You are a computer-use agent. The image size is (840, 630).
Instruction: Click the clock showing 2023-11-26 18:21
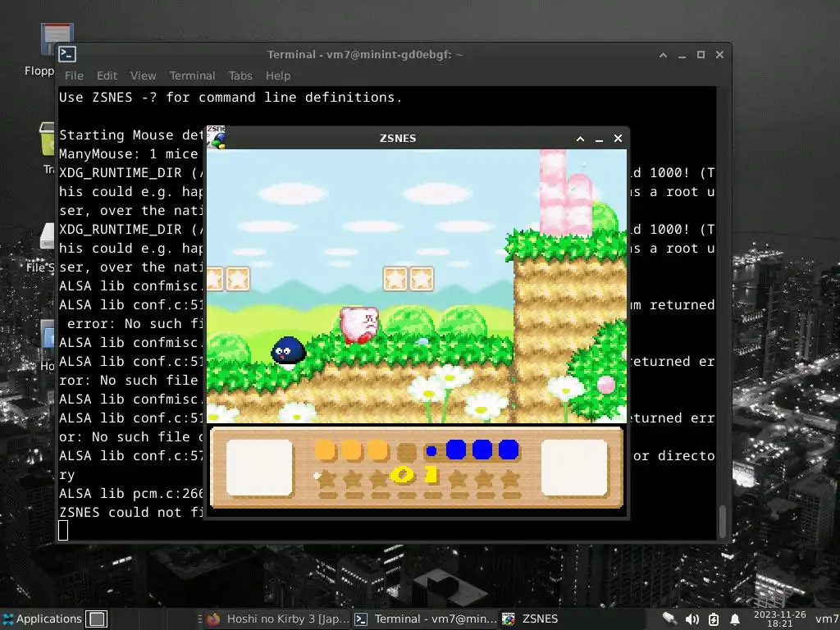pos(779,619)
